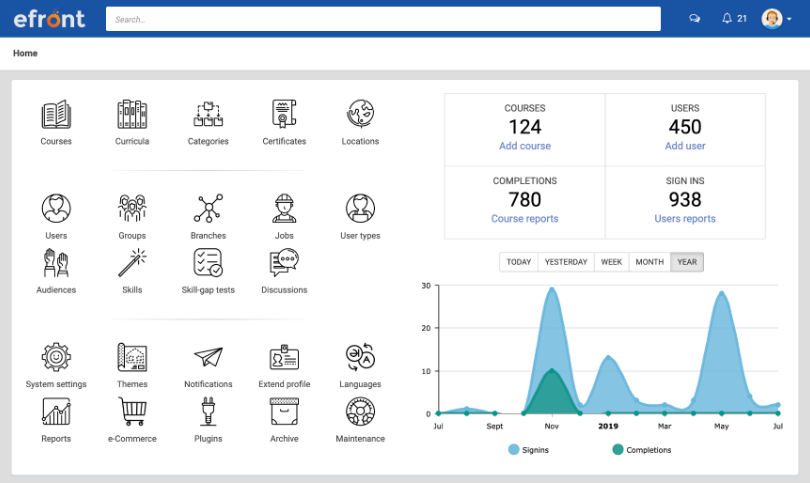This screenshot has width=810, height=483.
Task: Open the messages chat icon in header
Action: pyautogui.click(x=694, y=19)
